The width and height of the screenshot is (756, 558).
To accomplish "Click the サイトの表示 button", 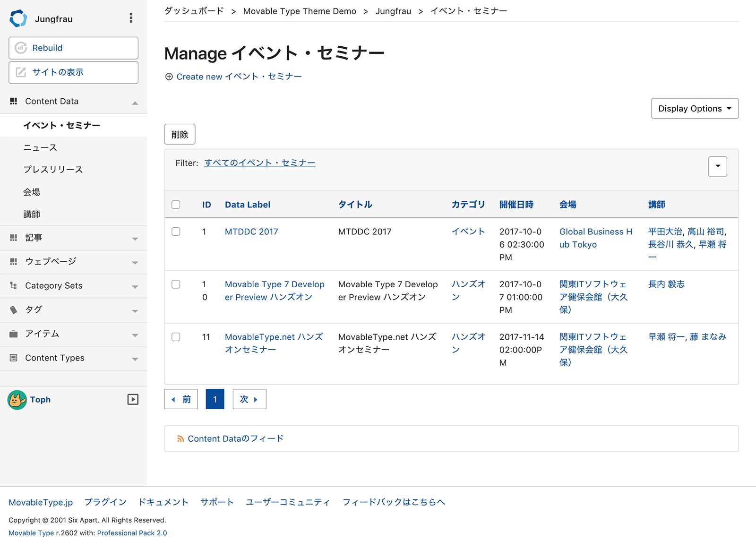I will [73, 72].
